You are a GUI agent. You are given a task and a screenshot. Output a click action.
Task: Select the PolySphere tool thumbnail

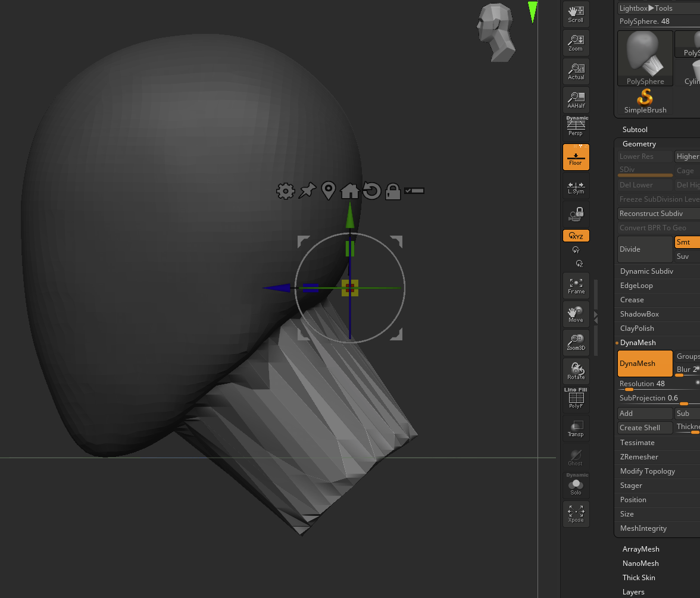[x=645, y=58]
